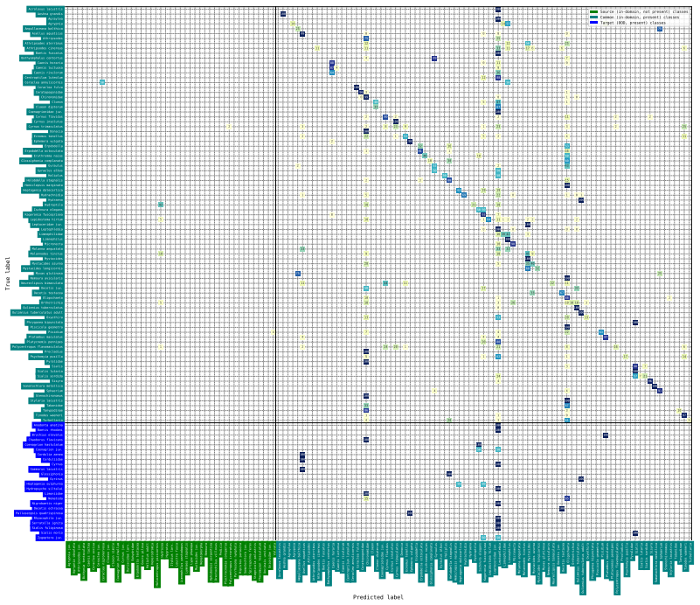Select the "Helobdella stagnalis" row label
This screenshot has height=605, width=700.
[x=45, y=180]
